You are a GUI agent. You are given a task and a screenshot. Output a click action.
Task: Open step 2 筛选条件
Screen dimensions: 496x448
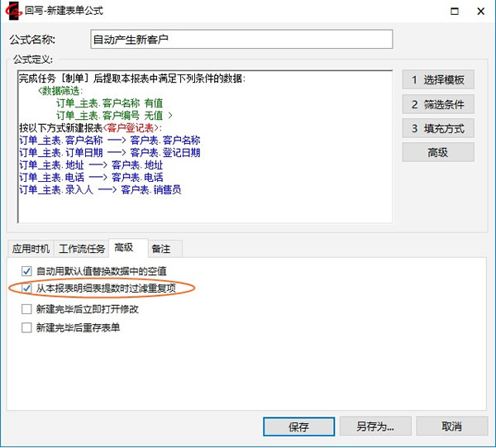click(438, 104)
